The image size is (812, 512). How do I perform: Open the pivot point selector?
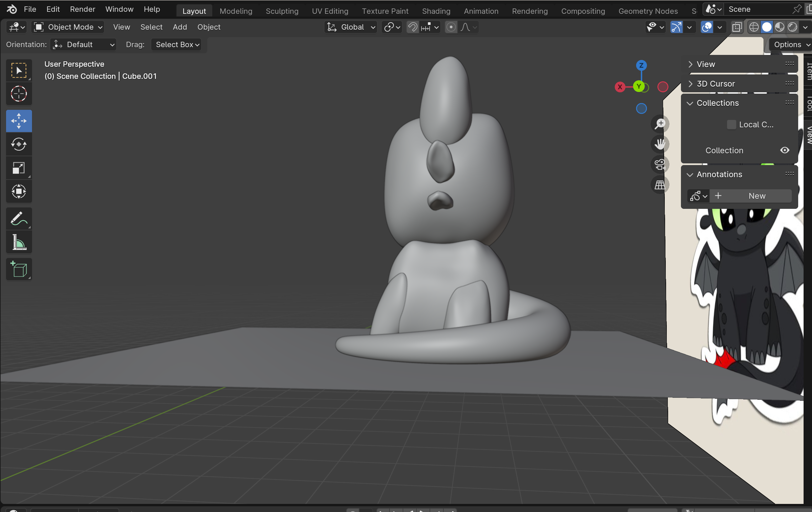coord(392,27)
